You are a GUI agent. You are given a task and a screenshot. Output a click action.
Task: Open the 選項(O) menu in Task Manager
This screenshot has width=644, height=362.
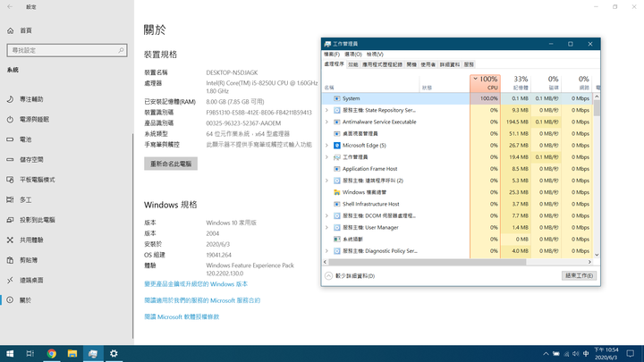coord(353,55)
